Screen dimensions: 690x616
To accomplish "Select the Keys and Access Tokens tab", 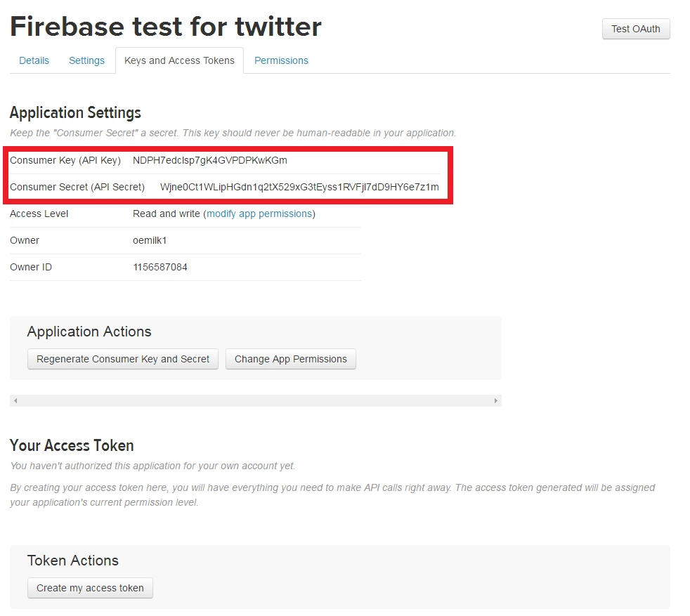I will (x=179, y=60).
